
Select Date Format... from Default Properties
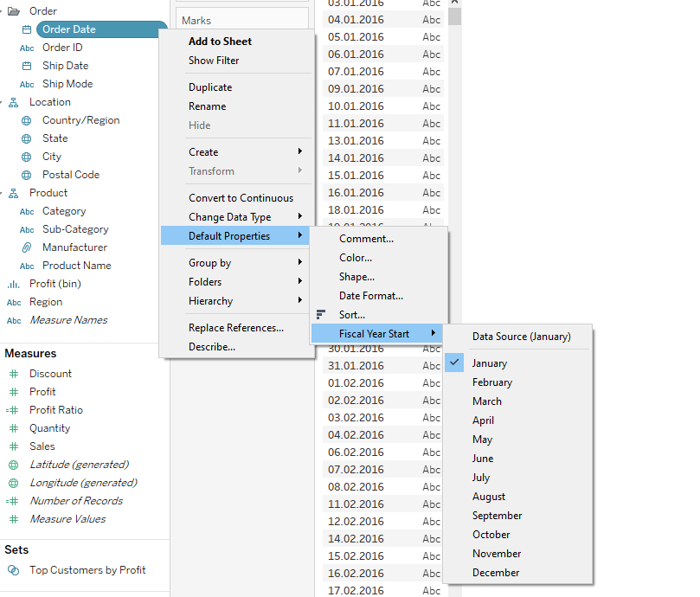click(370, 296)
